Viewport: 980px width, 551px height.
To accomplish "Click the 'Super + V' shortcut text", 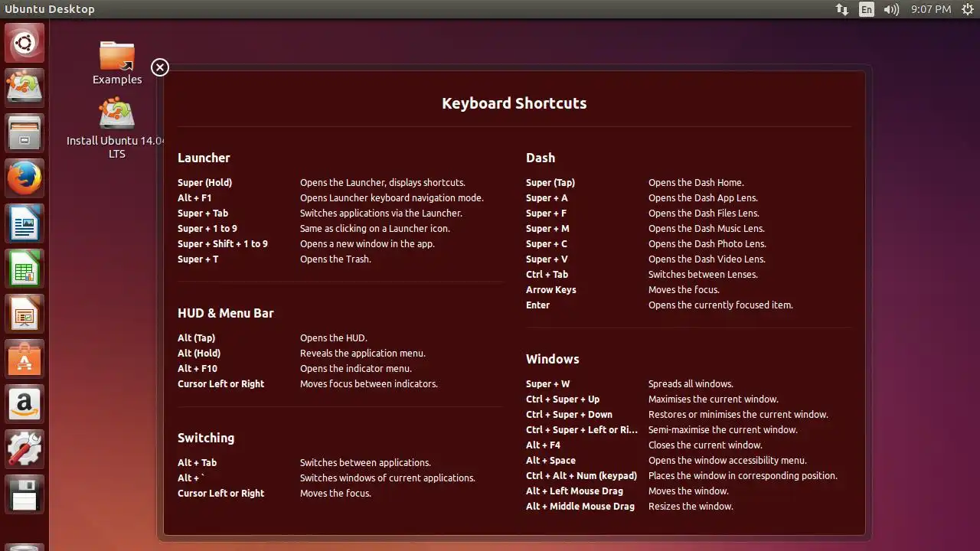I will (x=547, y=259).
